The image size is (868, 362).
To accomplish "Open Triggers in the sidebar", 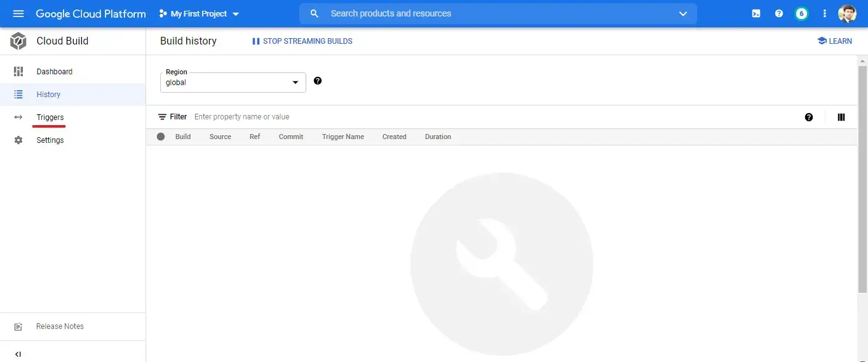I will 73,117.
